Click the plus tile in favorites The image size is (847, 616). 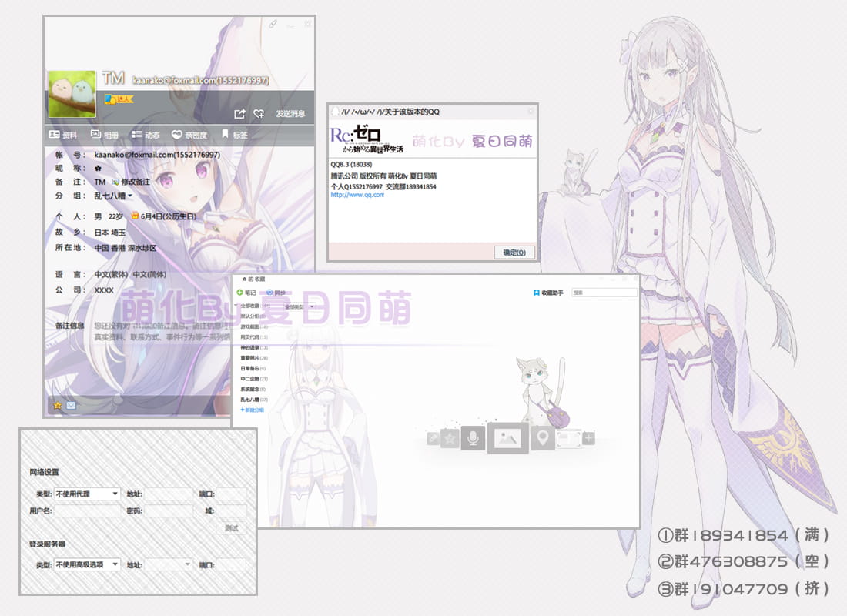[589, 438]
